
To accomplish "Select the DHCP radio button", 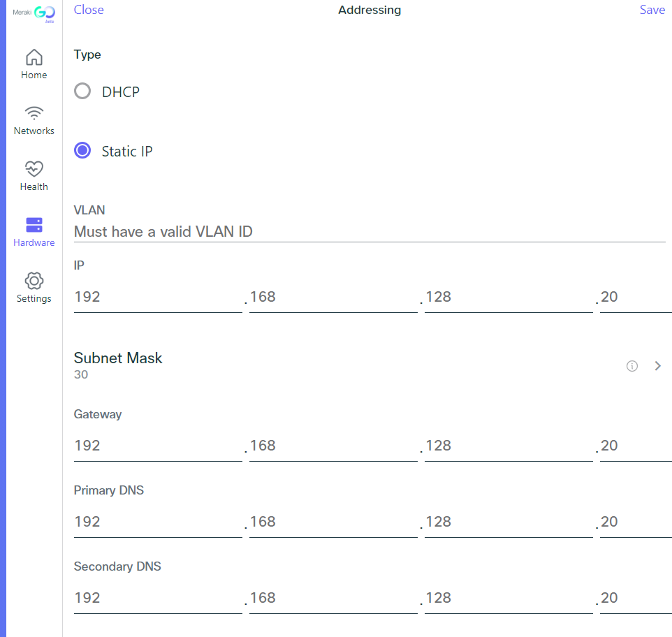I will tap(82, 91).
